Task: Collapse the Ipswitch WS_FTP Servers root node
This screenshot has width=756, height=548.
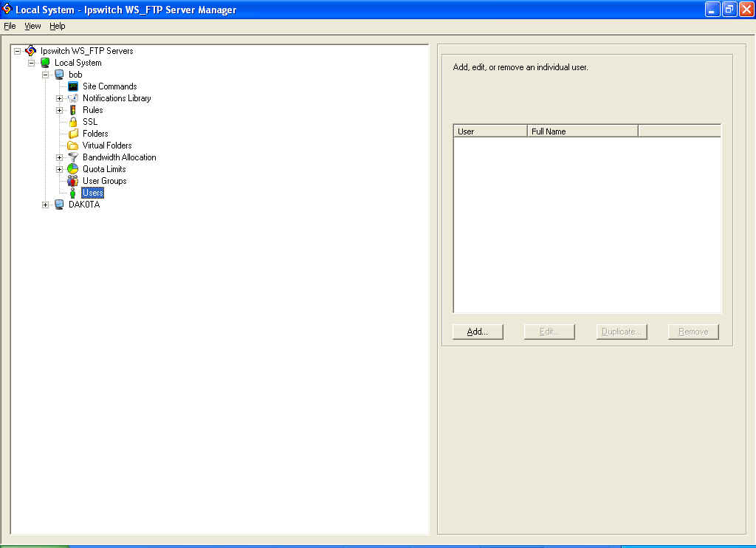Action: pos(18,51)
